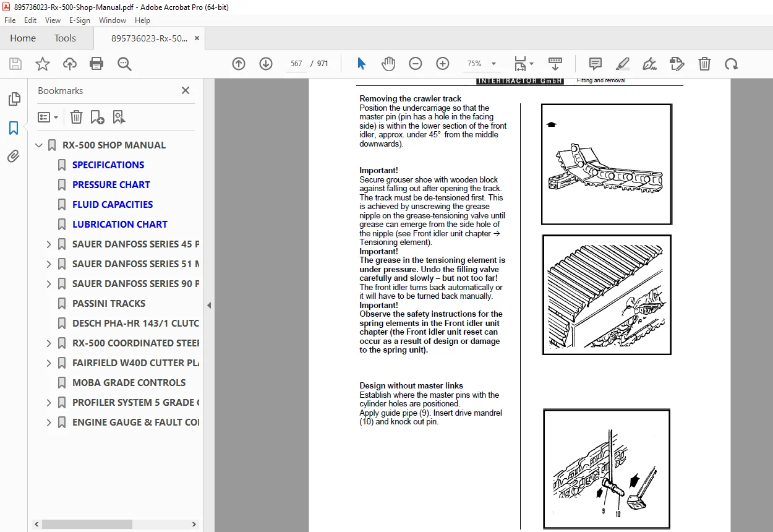Expand FAIRFIELD W40D CUTTER bookmark
Viewport: 773px width, 532px height.
coord(49,363)
